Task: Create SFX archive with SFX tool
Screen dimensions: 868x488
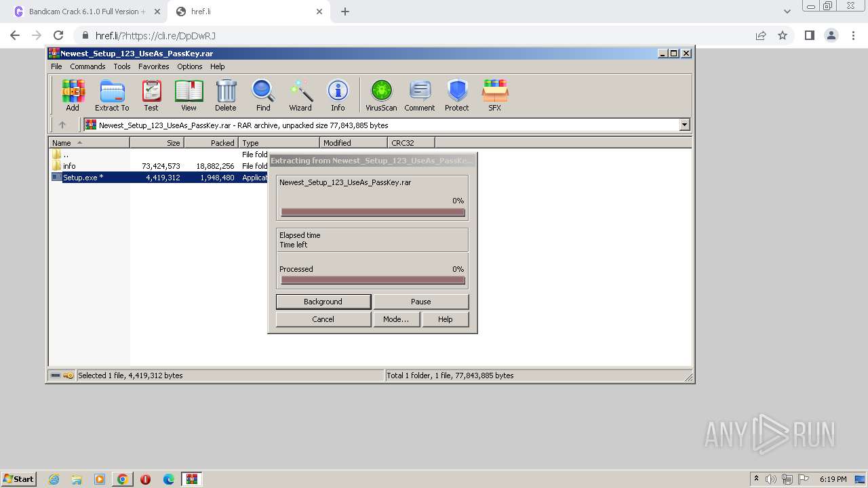Action: [495, 96]
